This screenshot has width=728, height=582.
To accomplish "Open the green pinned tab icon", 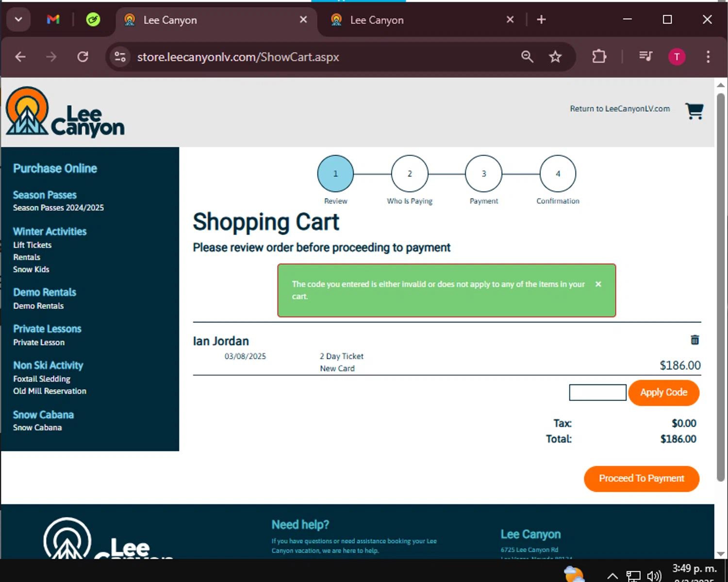I will tap(93, 20).
